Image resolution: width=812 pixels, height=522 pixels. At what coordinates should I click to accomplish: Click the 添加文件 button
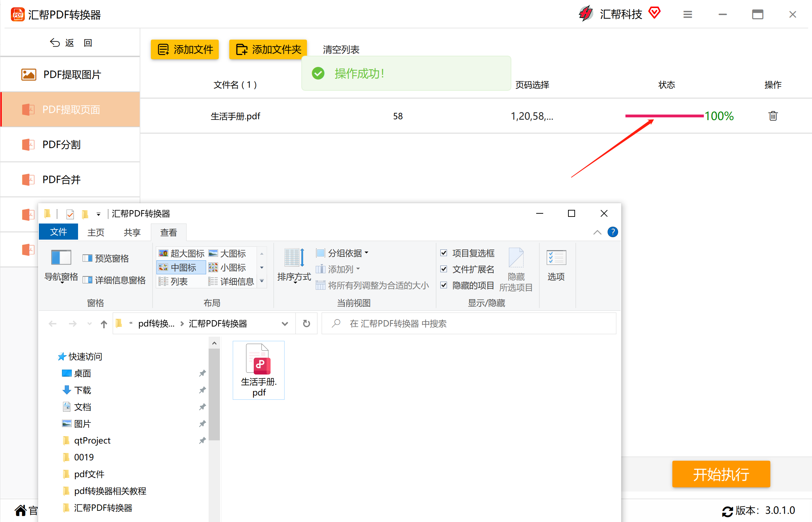click(x=185, y=49)
